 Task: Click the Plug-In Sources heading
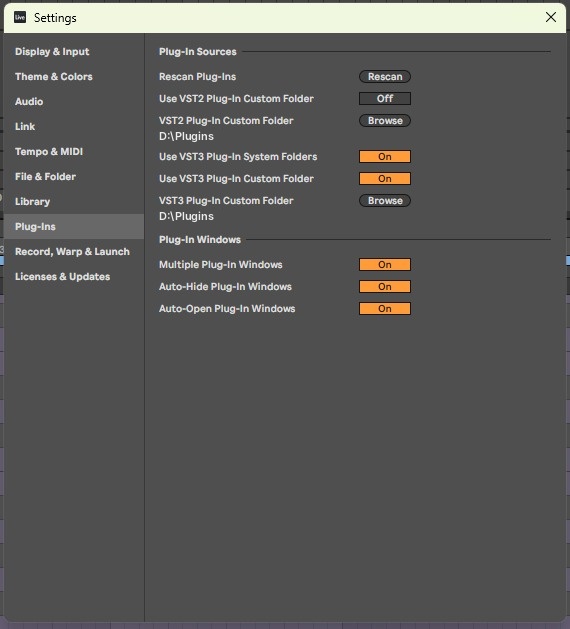click(x=198, y=52)
